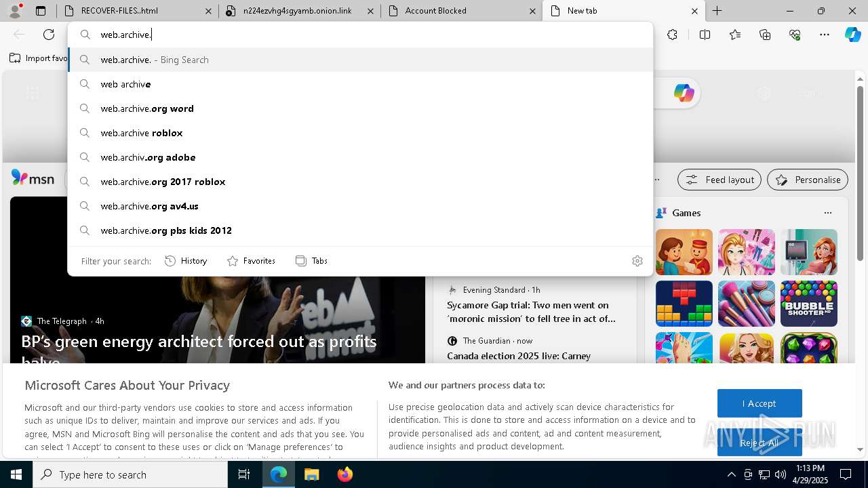Select the 'web.archive.org av4.us' suggestion
Viewport: 868px width, 488px height.
361,206
